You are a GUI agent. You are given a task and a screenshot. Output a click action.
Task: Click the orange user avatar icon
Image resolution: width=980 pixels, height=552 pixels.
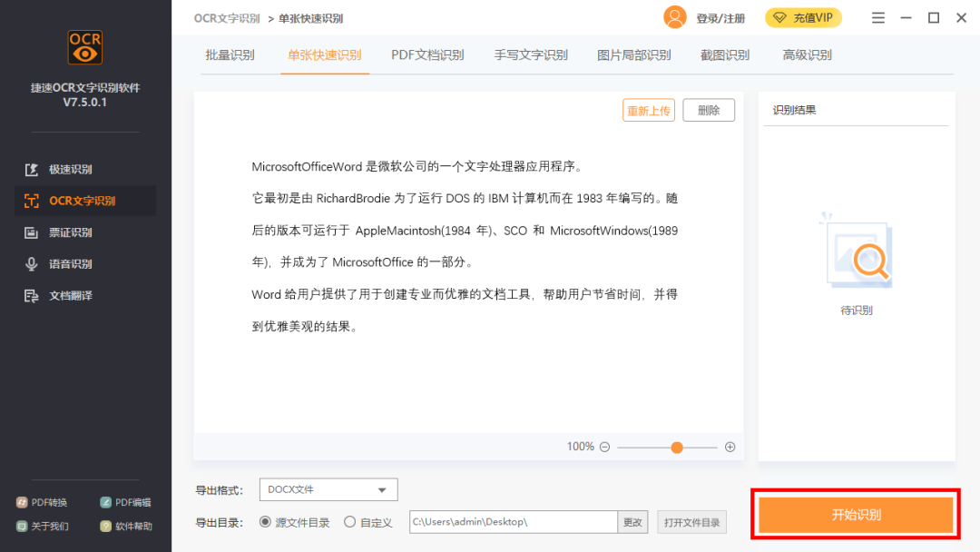pos(675,17)
